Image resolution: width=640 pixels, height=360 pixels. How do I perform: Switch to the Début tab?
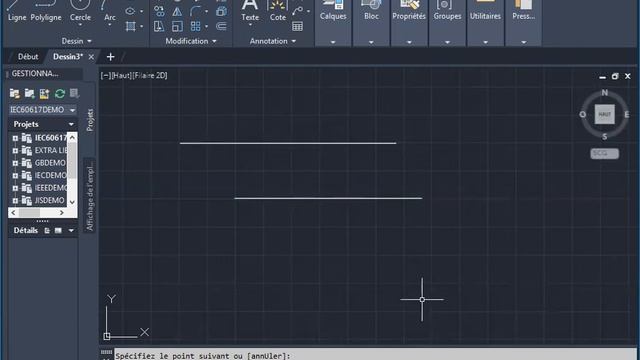tap(28, 57)
